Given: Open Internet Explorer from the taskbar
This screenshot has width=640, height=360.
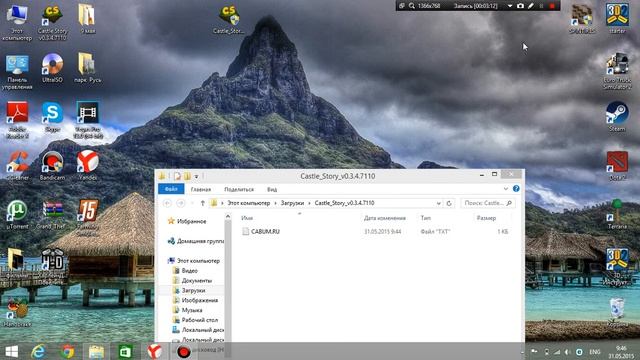Looking at the screenshot, I should [x=38, y=351].
